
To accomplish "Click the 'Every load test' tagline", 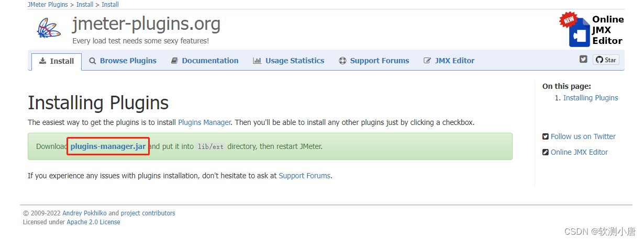I will pyautogui.click(x=140, y=40).
